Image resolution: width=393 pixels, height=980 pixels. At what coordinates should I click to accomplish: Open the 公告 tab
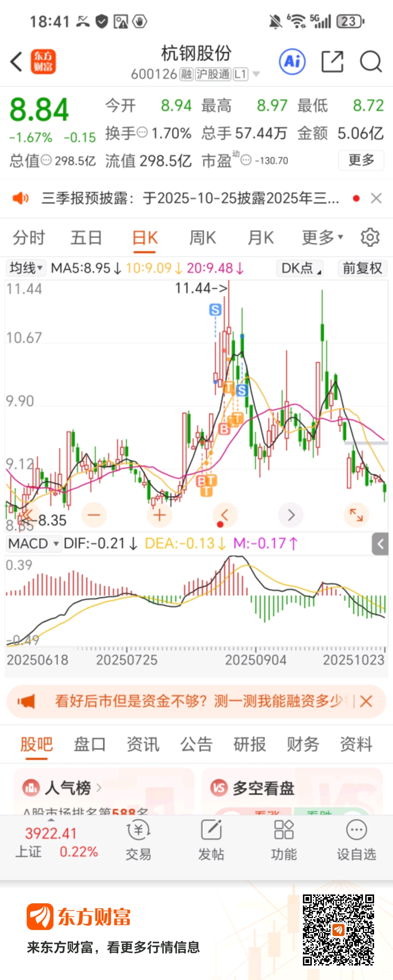click(x=196, y=744)
